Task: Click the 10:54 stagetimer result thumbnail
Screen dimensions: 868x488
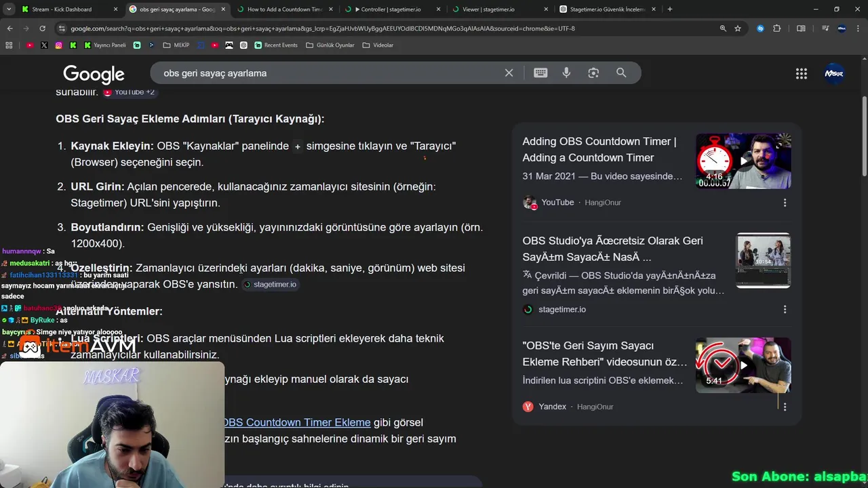Action: [763, 260]
